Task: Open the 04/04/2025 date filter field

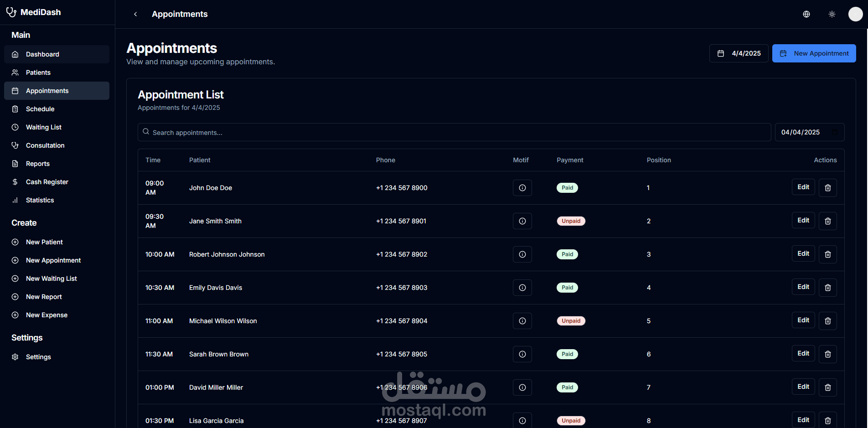Action: point(810,132)
